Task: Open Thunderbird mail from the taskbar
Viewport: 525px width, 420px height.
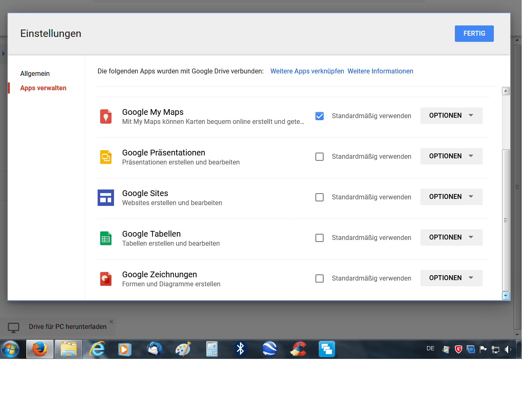Action: tap(155, 349)
